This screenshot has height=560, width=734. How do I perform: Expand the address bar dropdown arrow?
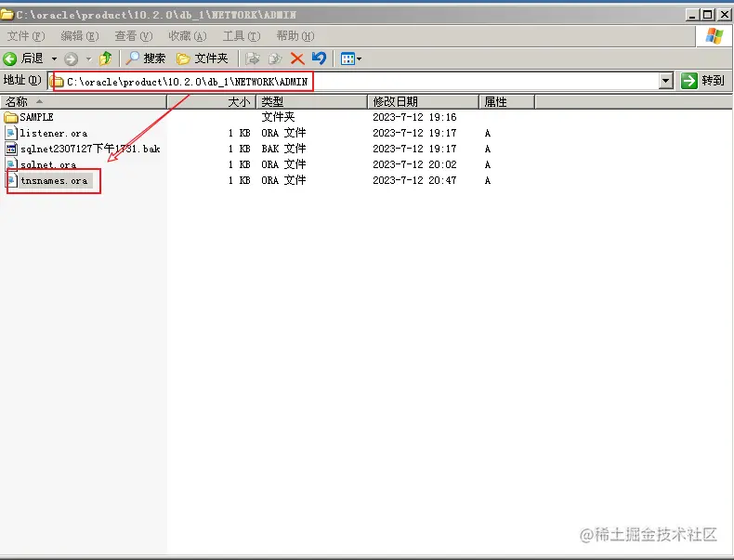pos(665,82)
